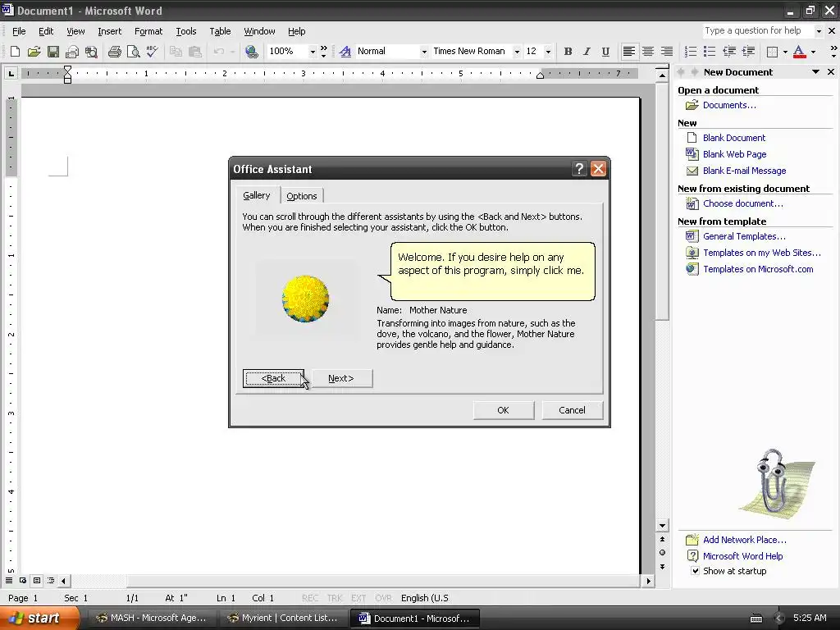Image resolution: width=840 pixels, height=630 pixels.
Task: Click the Save floppy disk icon
Action: 52,52
